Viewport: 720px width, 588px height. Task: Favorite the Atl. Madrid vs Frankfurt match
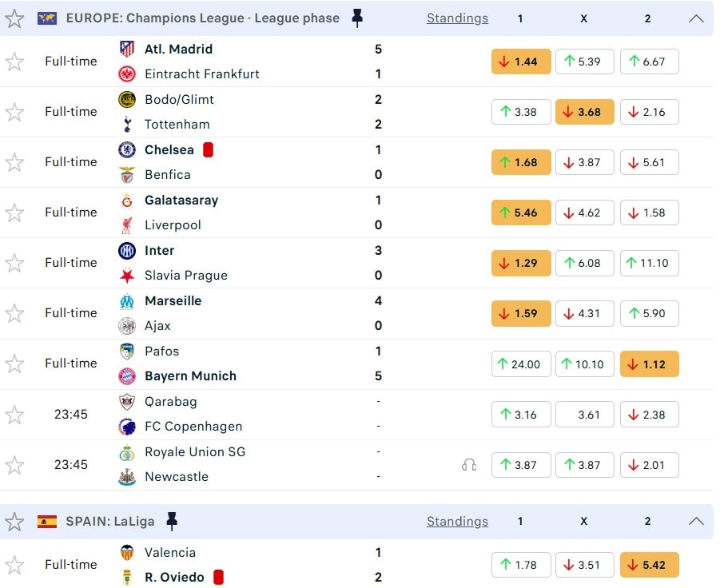click(x=14, y=62)
